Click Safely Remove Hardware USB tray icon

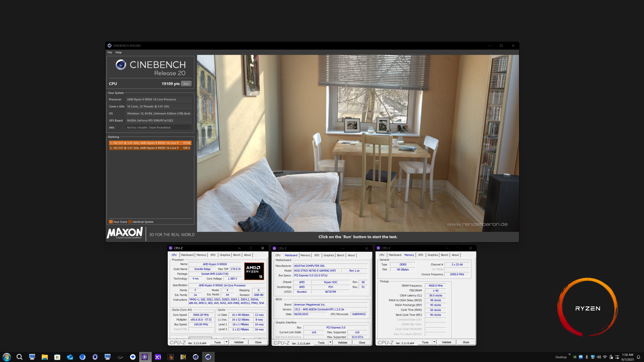(611, 357)
